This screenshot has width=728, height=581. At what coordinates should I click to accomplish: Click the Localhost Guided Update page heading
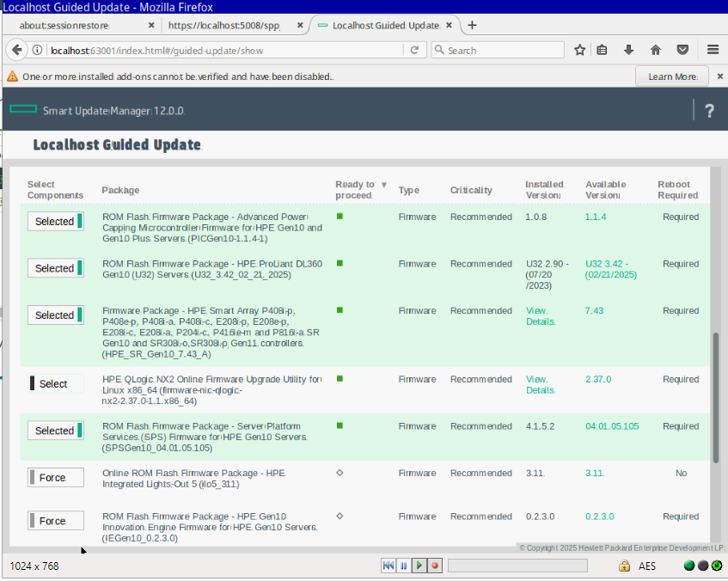117,144
